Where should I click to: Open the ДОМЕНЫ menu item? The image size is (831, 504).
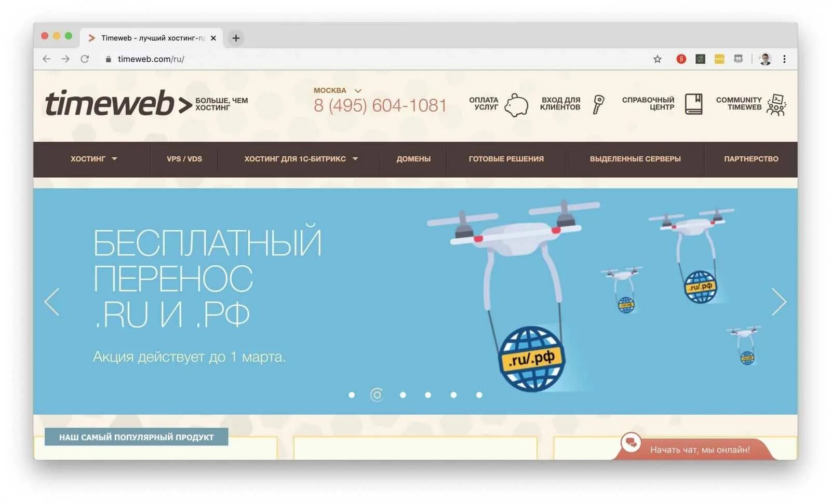pyautogui.click(x=413, y=159)
